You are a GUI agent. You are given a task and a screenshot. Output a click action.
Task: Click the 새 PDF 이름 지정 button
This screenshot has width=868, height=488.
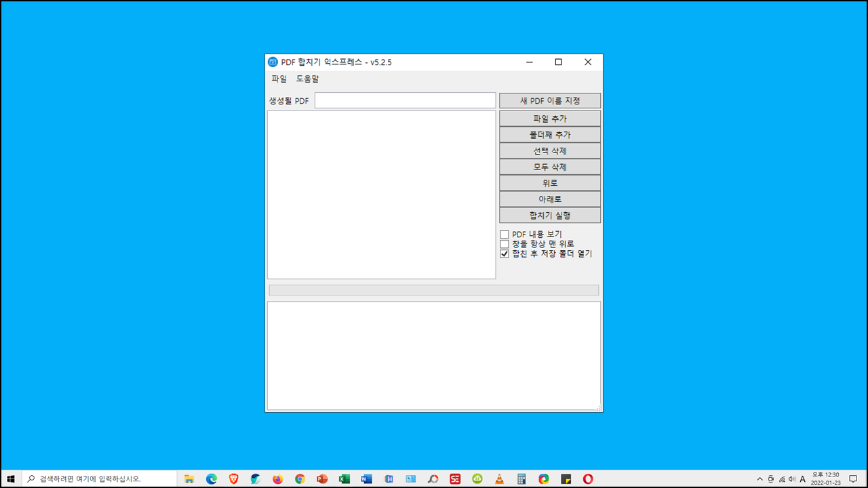[x=550, y=101]
